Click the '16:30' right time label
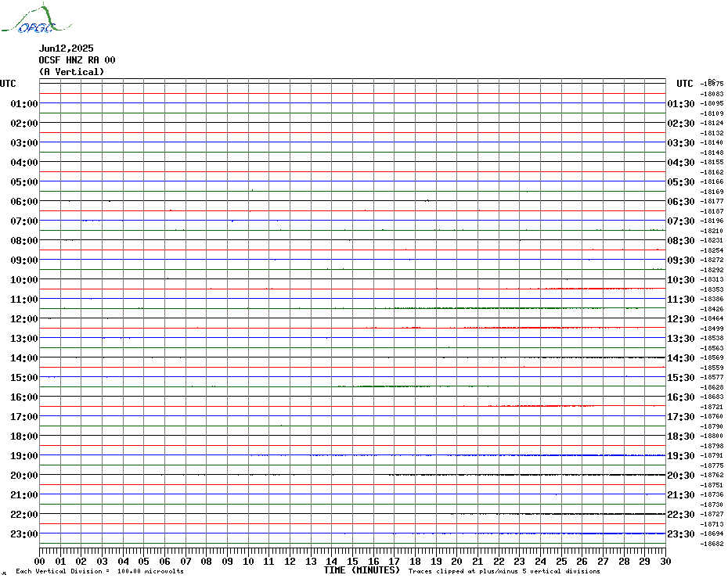Image resolution: width=728 pixels, height=582 pixels. pyautogui.click(x=681, y=397)
